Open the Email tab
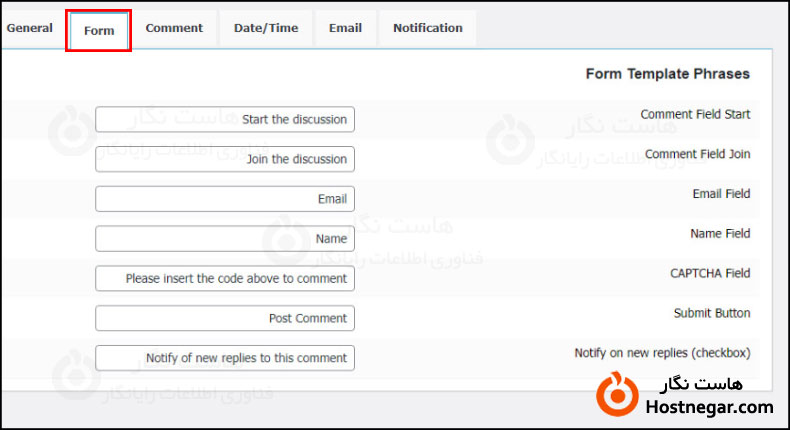Viewport: 790px width, 430px height. click(345, 28)
